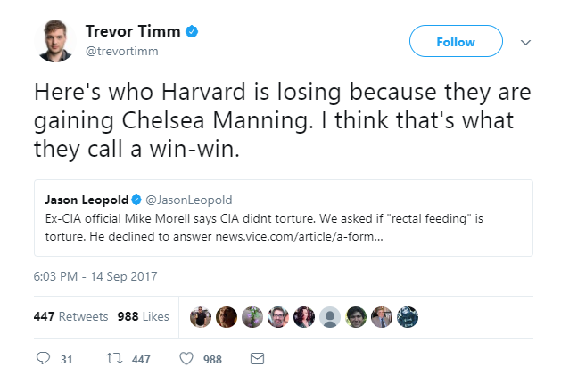Screen dimensions: 561x392
Task: Open the news.vice.com article link
Action: tap(299, 237)
